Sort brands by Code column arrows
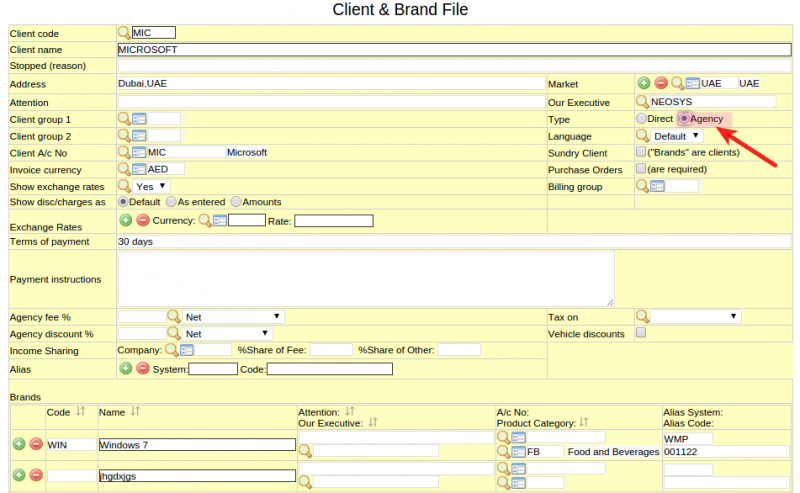 81,411
